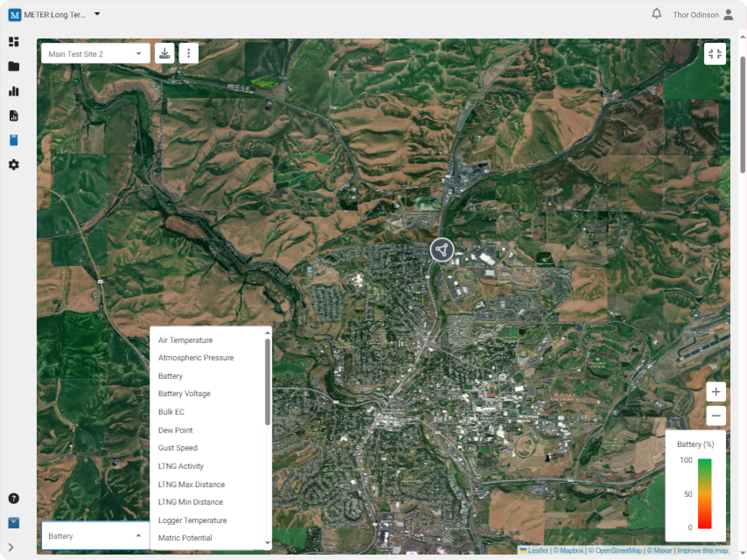This screenshot has width=747, height=560.
Task: Select Air Temperature from the list
Action: pos(185,340)
